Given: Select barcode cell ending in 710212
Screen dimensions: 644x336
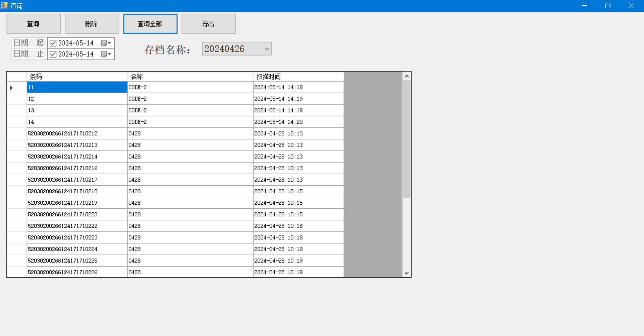Looking at the screenshot, I should click(77, 134).
